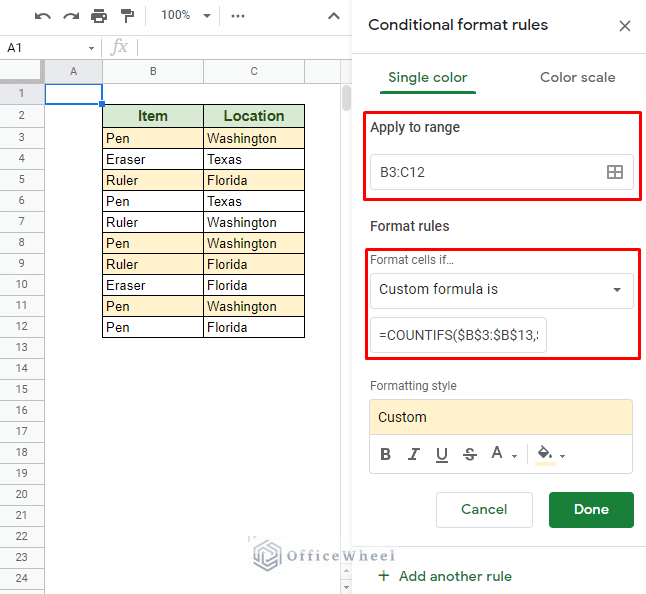Close the Conditional format rules panel

[x=625, y=26]
